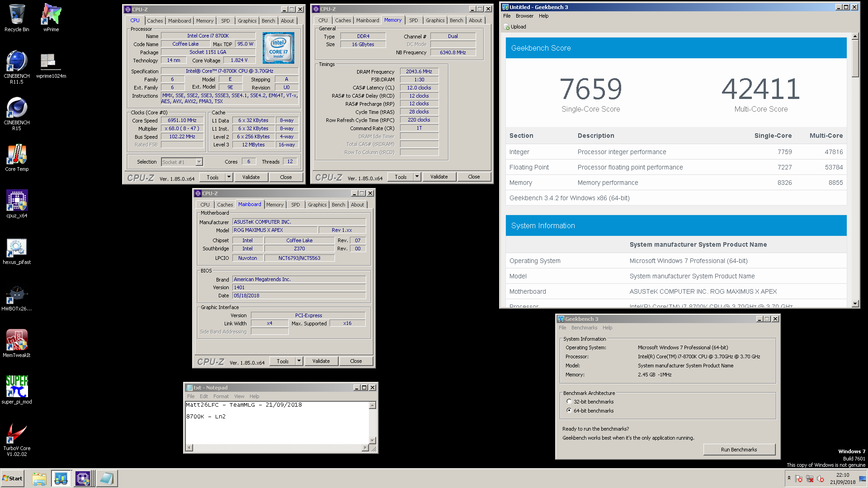Open Help menu in Notepad
The width and height of the screenshot is (868, 488).
255,396
